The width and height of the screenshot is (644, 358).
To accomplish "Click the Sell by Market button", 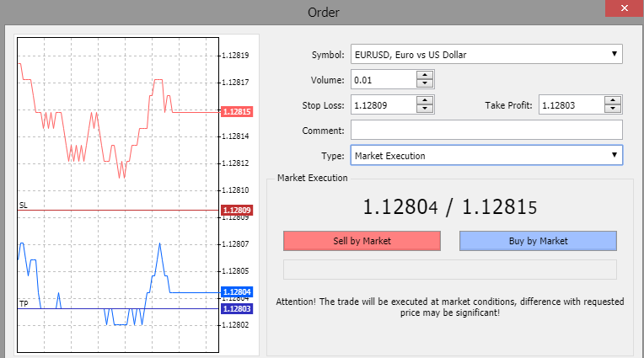I will point(362,241).
